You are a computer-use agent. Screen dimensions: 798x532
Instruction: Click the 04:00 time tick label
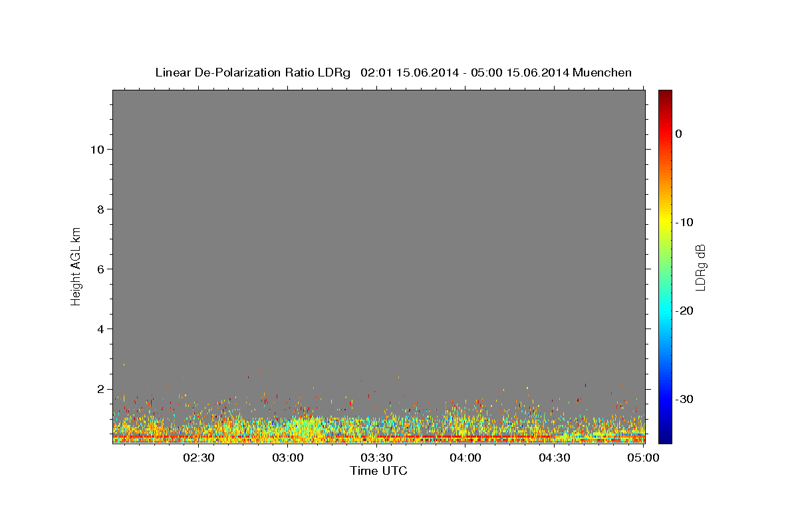click(465, 458)
